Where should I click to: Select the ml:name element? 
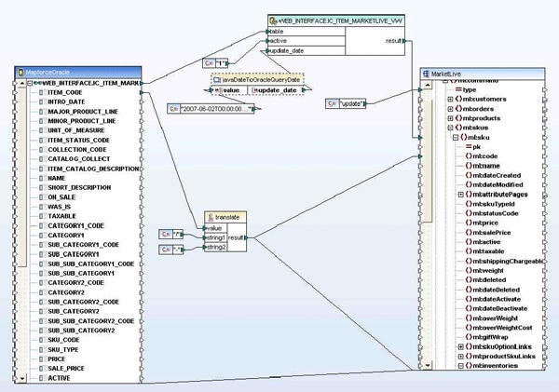coord(486,166)
